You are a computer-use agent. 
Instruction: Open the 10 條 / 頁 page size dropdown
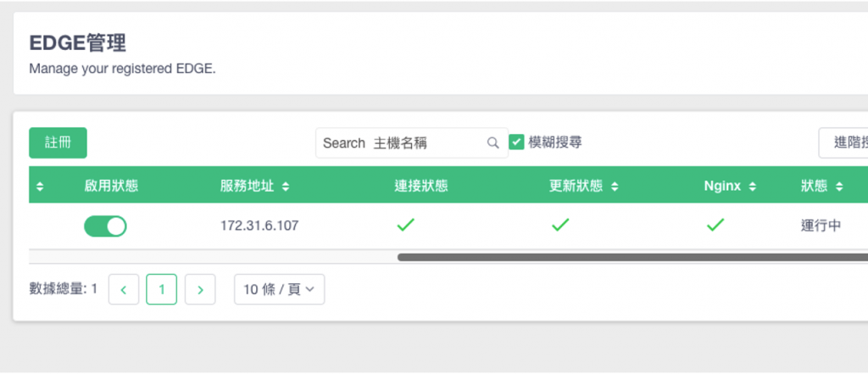tap(280, 289)
